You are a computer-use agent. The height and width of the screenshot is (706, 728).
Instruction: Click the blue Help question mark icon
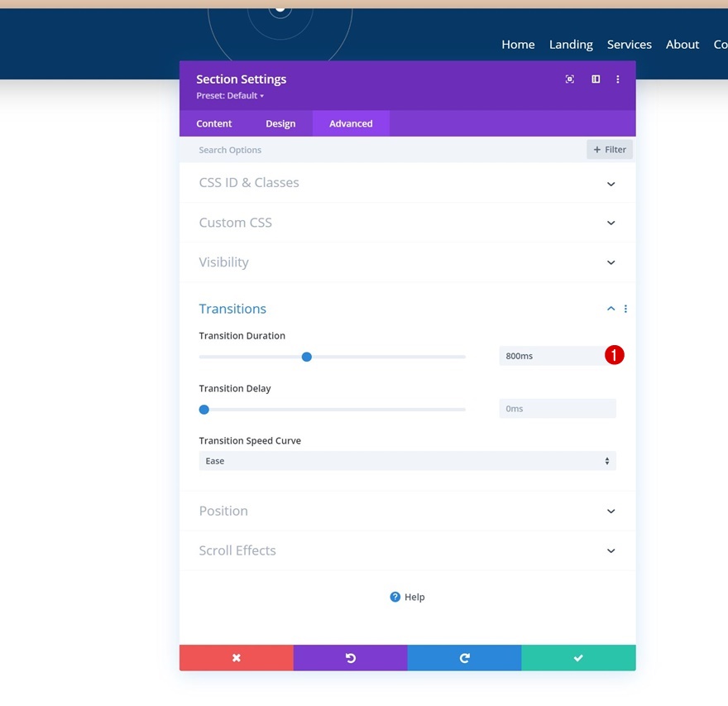point(395,597)
